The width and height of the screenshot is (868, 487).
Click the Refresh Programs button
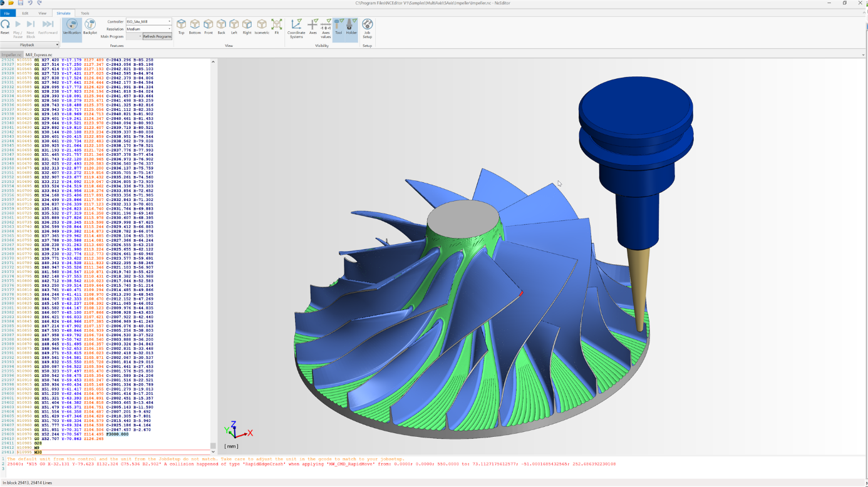157,36
